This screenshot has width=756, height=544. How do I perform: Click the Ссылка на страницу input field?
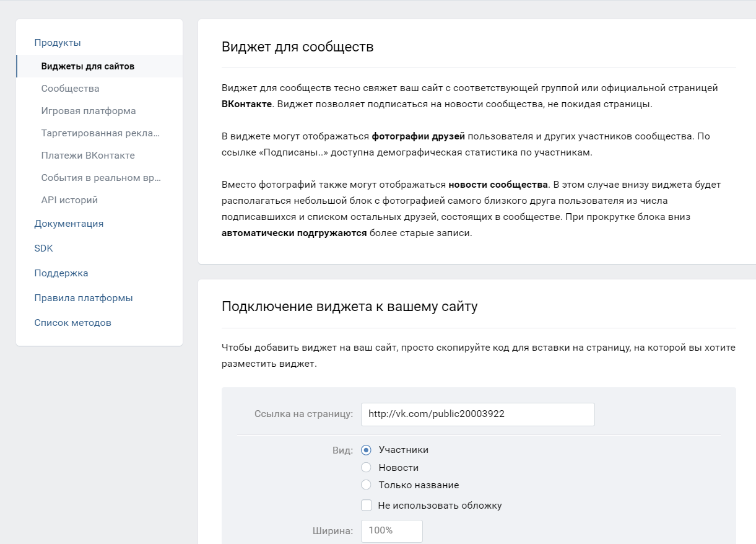point(477,415)
